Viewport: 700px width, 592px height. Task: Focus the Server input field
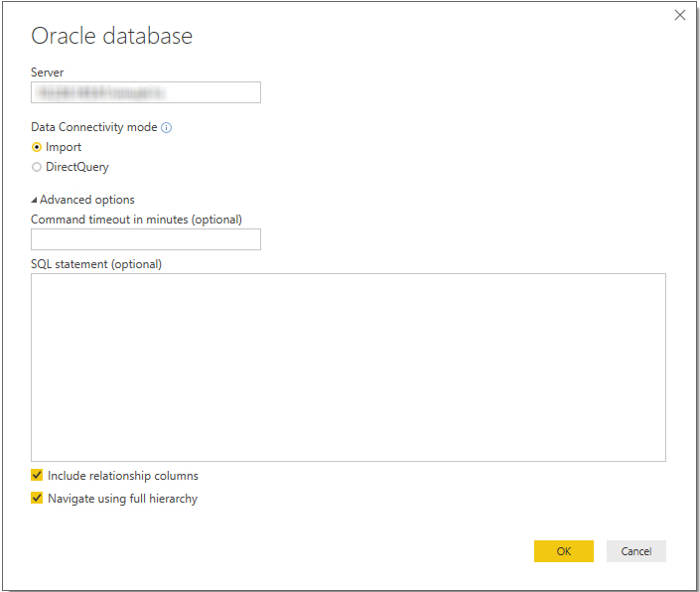click(x=146, y=92)
